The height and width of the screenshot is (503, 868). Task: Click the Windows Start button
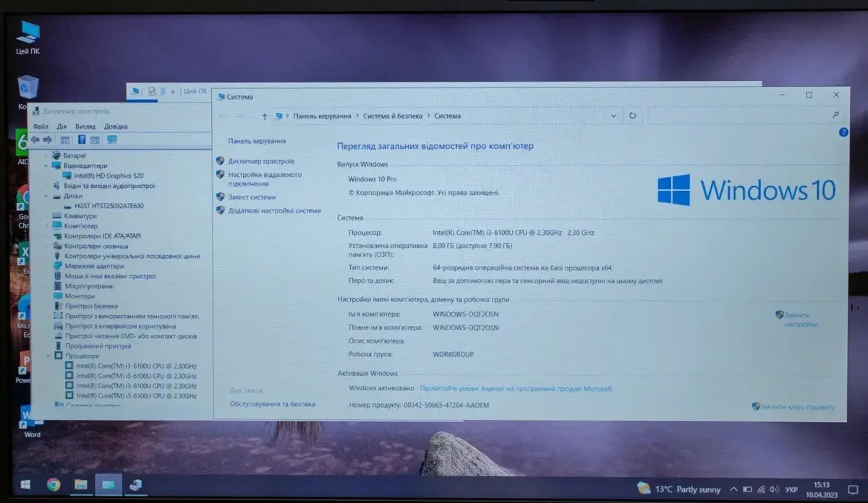click(26, 483)
